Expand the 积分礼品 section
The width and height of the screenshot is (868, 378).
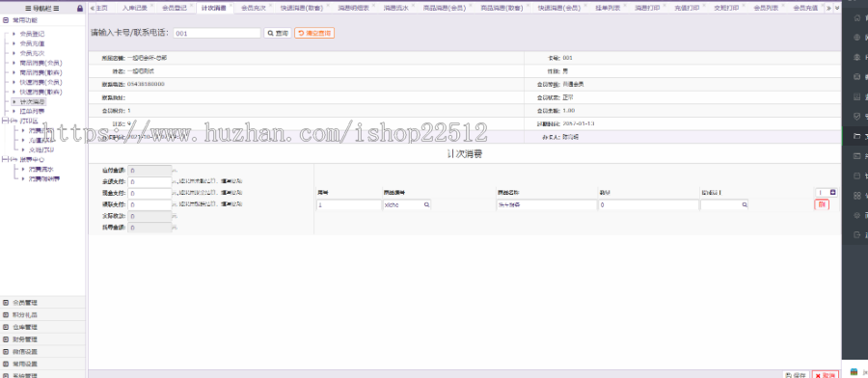pos(6,315)
